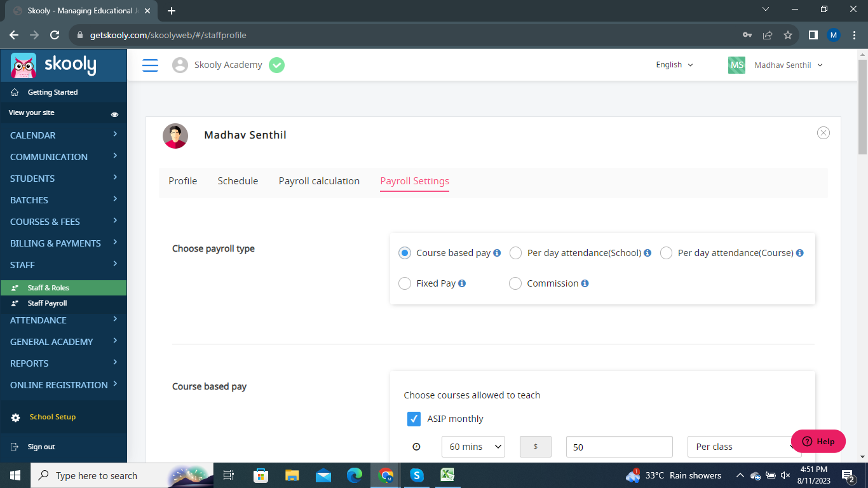Open School Setup link

pyautogui.click(x=53, y=417)
